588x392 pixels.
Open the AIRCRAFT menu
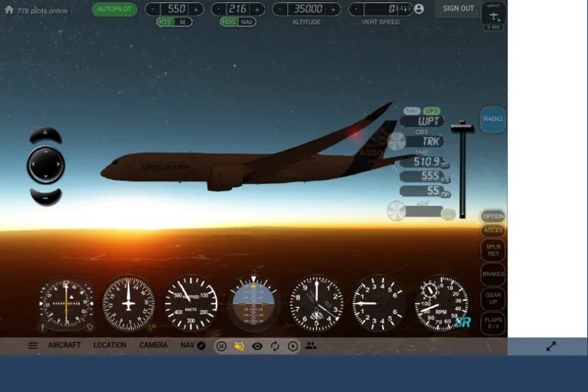click(64, 345)
